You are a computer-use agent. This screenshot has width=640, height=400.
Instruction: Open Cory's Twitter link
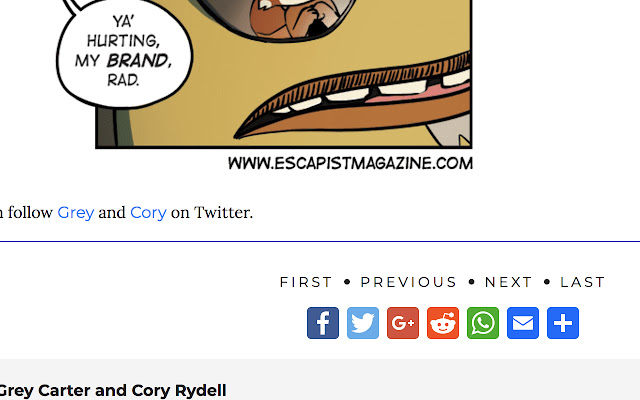pos(148,213)
